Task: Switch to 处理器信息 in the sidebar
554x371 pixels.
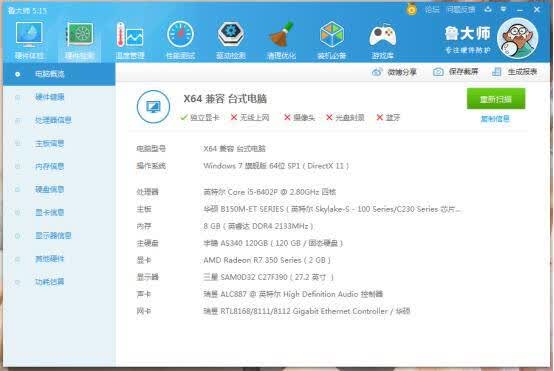Action: (x=53, y=120)
